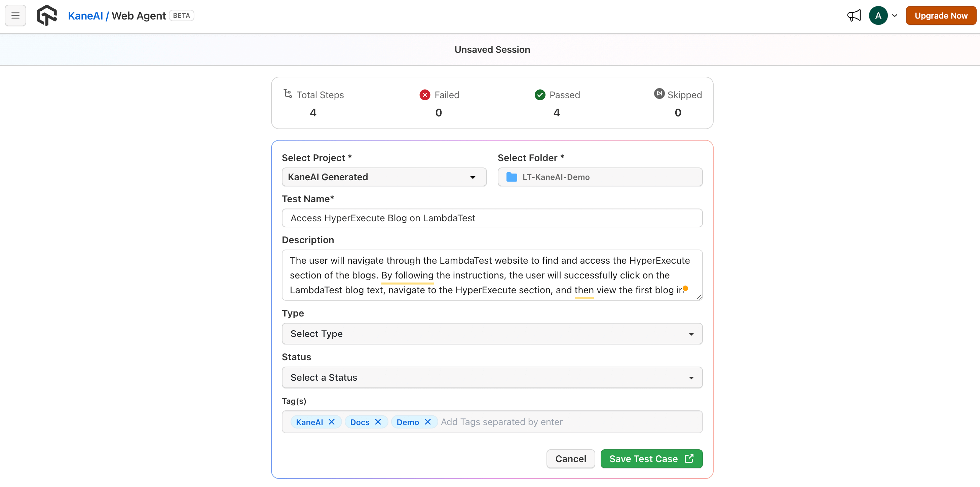980x487 pixels.
Task: Click the Passed green check icon
Action: (x=539, y=95)
